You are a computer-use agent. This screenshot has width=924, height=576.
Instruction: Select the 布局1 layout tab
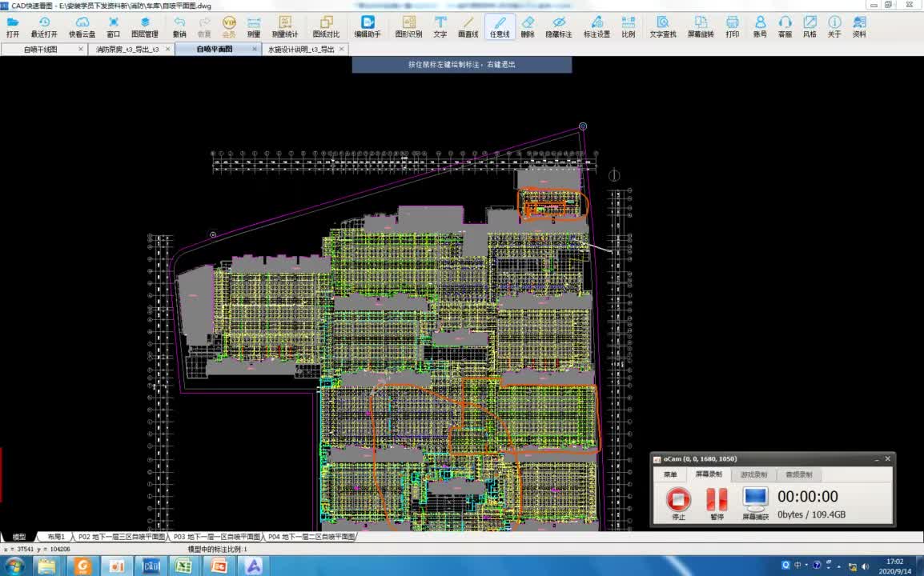coord(56,537)
